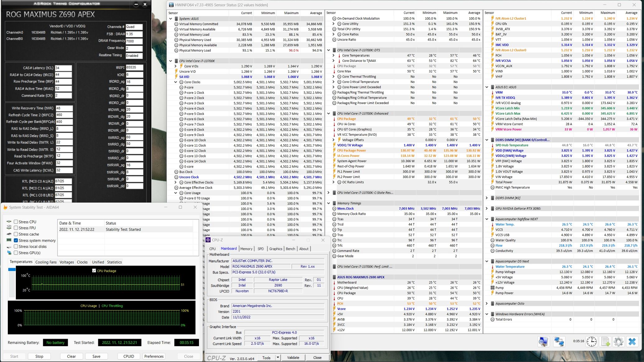This screenshot has width=644, height=362.
Task: Click DRAM Frequency field showing 7000
Action: 134,41
